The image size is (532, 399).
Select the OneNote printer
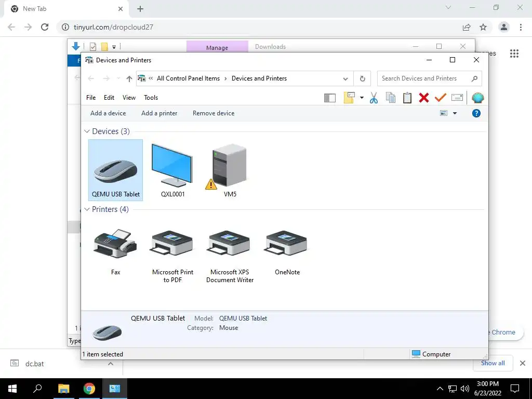tap(287, 251)
